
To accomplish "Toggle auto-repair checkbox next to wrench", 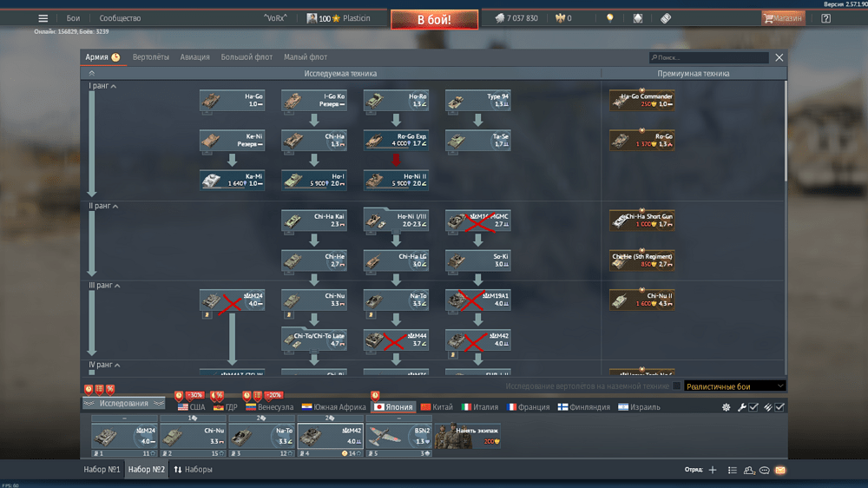I will pyautogui.click(x=753, y=407).
